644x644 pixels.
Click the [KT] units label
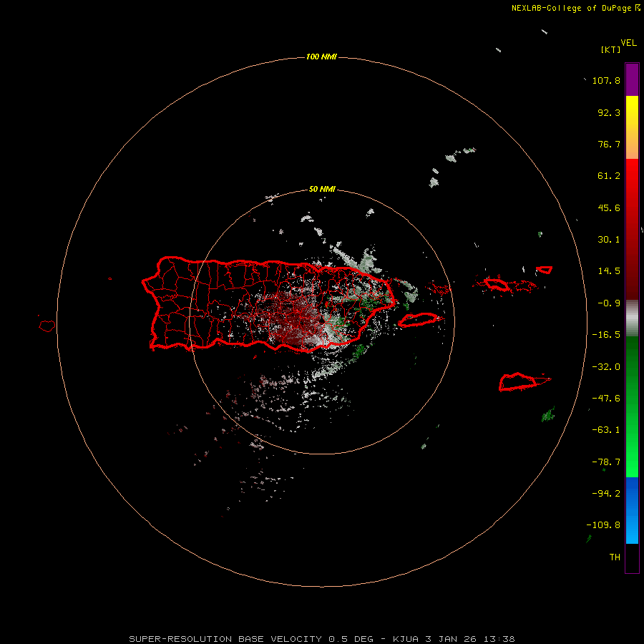611,49
